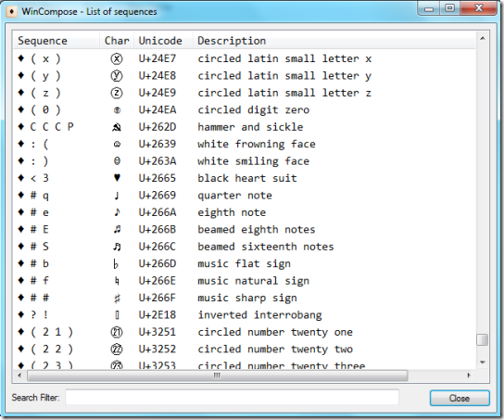Select the music sharp sign symbol
The width and height of the screenshot is (504, 420).
pyautogui.click(x=117, y=299)
